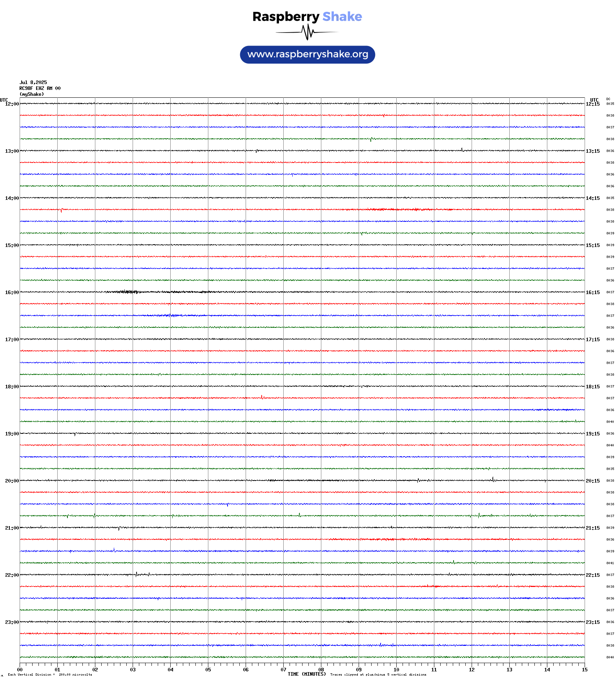Click the '05' minute tick label on the bottom axis
Image resolution: width=616 pixels, height=680 pixels.
tap(208, 670)
